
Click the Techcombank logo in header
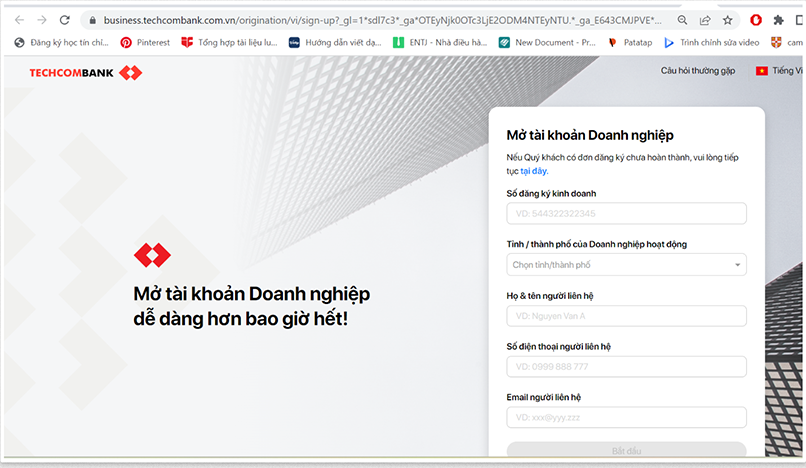(x=86, y=73)
